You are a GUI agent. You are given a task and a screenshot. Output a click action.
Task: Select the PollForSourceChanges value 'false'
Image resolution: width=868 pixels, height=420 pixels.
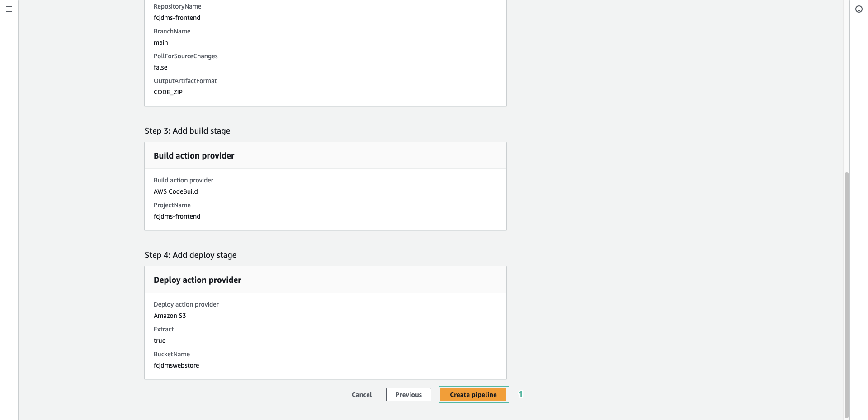[x=160, y=67]
